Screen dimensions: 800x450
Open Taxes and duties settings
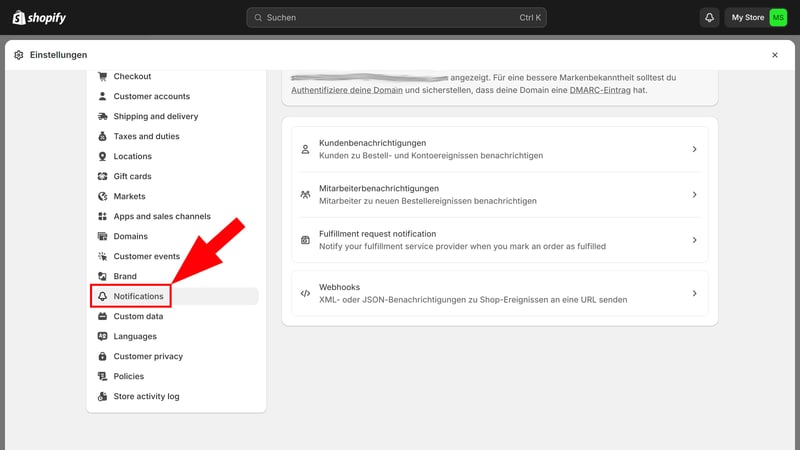[146, 136]
